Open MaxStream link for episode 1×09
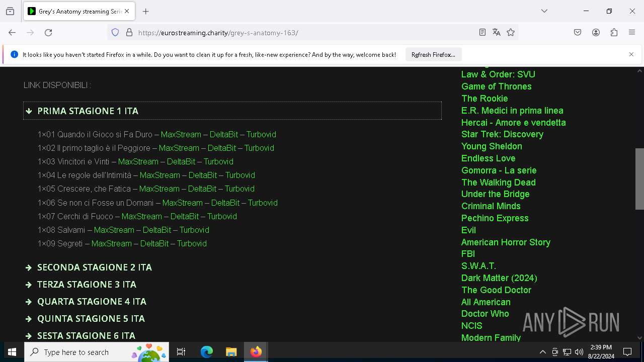Image resolution: width=644 pixels, height=362 pixels. point(112,243)
